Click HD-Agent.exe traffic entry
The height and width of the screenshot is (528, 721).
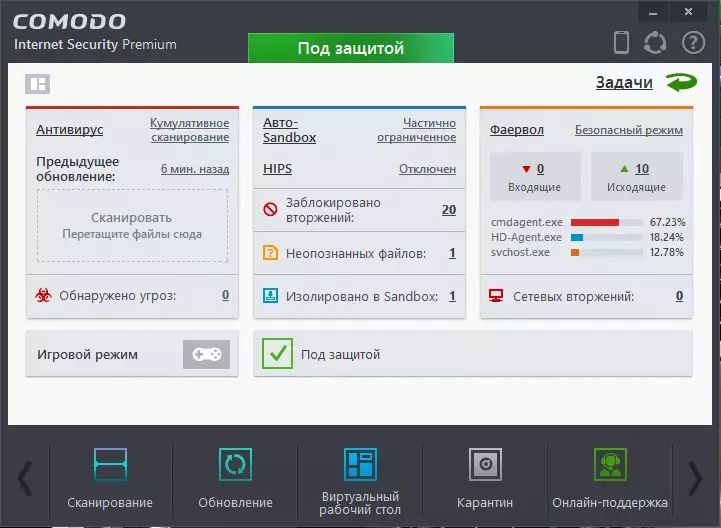coord(526,237)
